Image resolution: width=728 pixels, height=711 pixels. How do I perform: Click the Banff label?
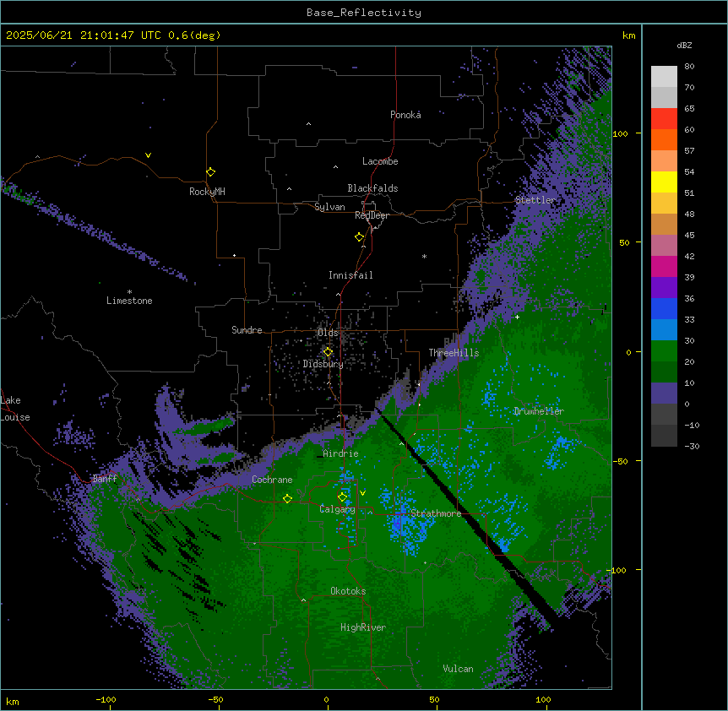pyautogui.click(x=105, y=479)
